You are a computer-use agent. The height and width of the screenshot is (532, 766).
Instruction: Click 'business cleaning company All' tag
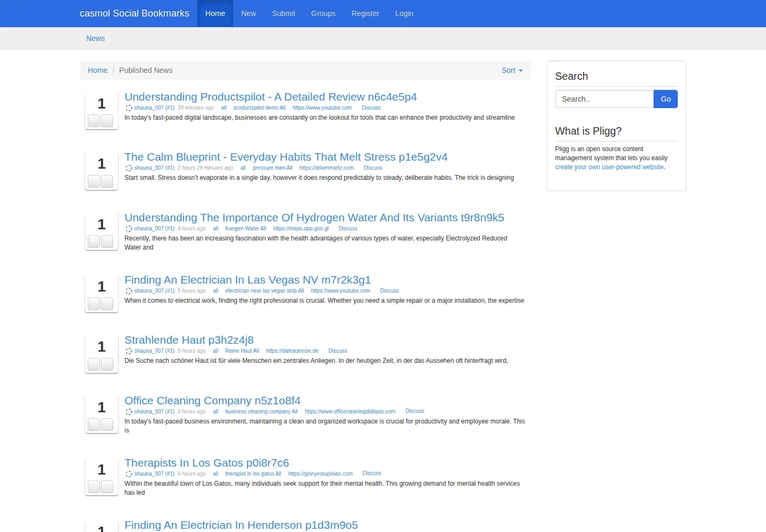[261, 411]
